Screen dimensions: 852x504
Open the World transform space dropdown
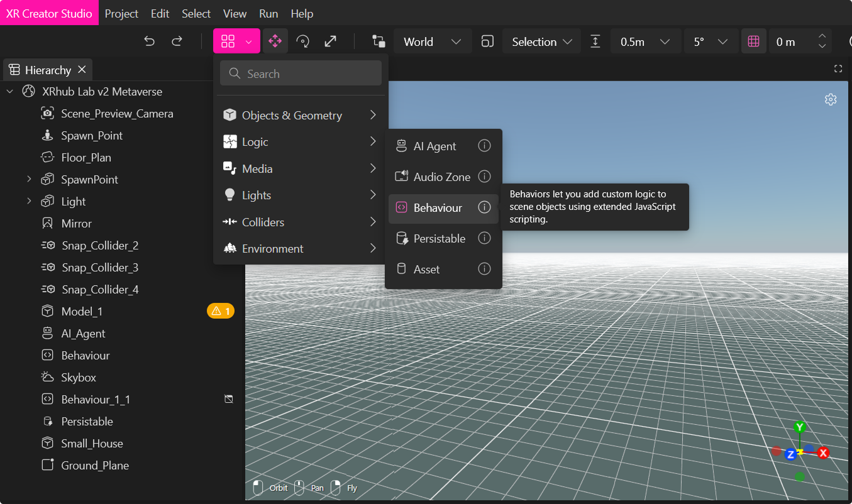[432, 41]
